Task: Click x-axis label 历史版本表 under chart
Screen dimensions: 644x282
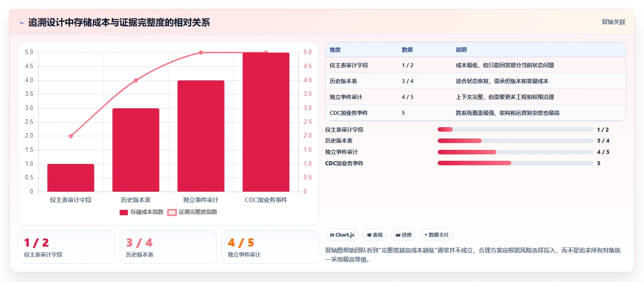Action: point(136,200)
